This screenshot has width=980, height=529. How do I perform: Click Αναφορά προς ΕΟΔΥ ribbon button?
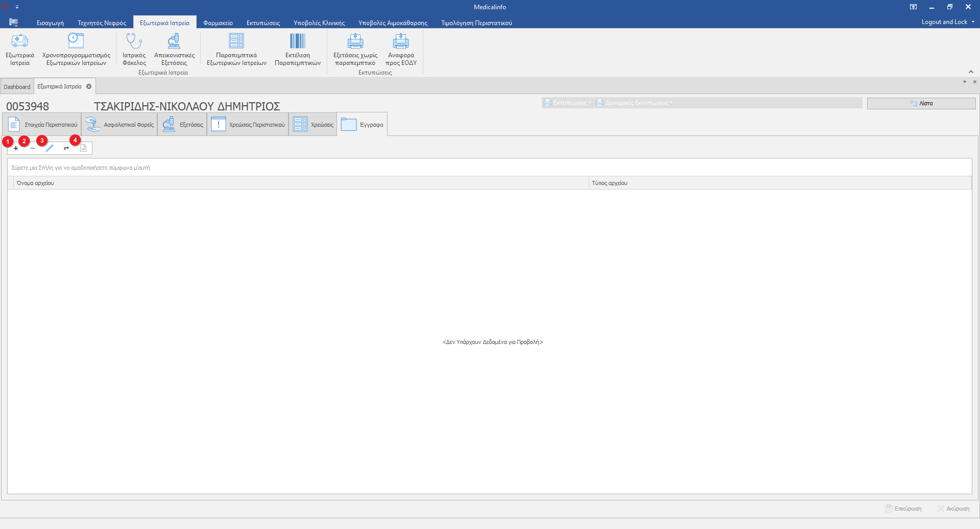tap(401, 49)
